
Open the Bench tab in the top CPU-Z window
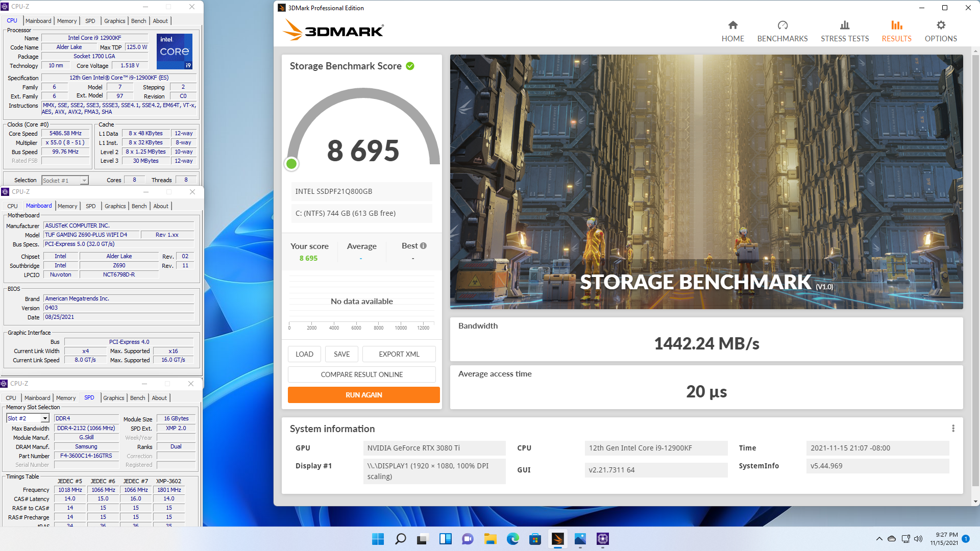coord(138,21)
